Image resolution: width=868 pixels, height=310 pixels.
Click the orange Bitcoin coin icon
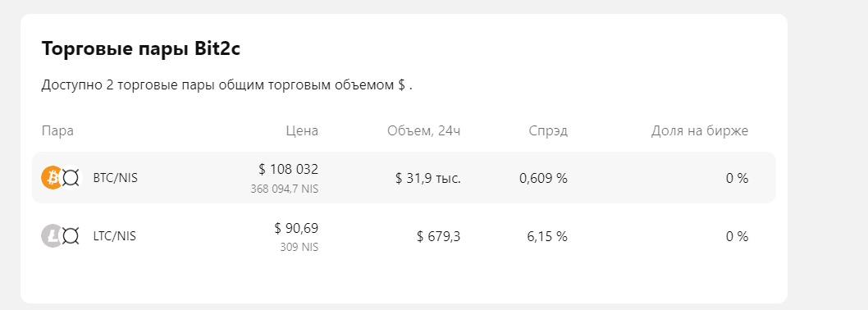pyautogui.click(x=53, y=178)
